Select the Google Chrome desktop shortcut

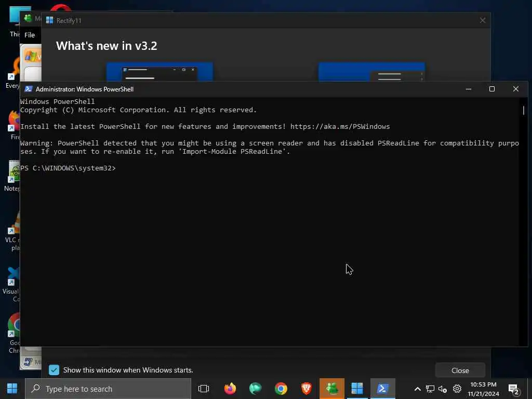pyautogui.click(x=14, y=334)
